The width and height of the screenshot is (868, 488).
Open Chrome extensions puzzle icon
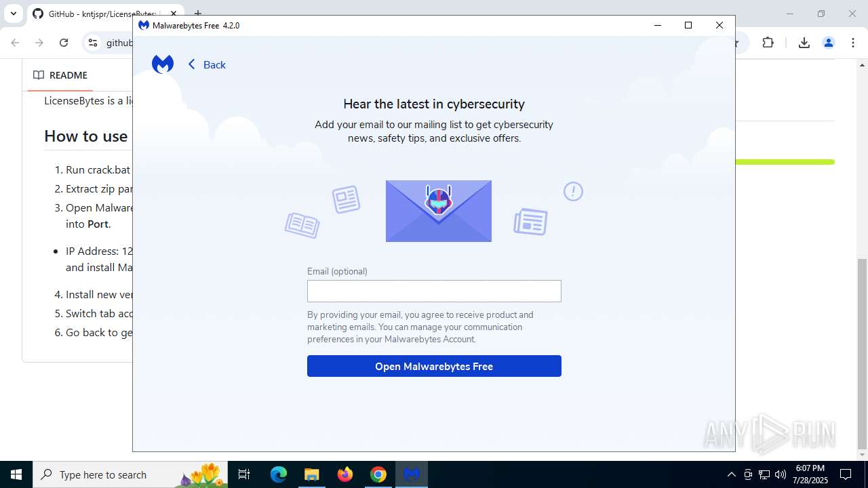coord(768,43)
